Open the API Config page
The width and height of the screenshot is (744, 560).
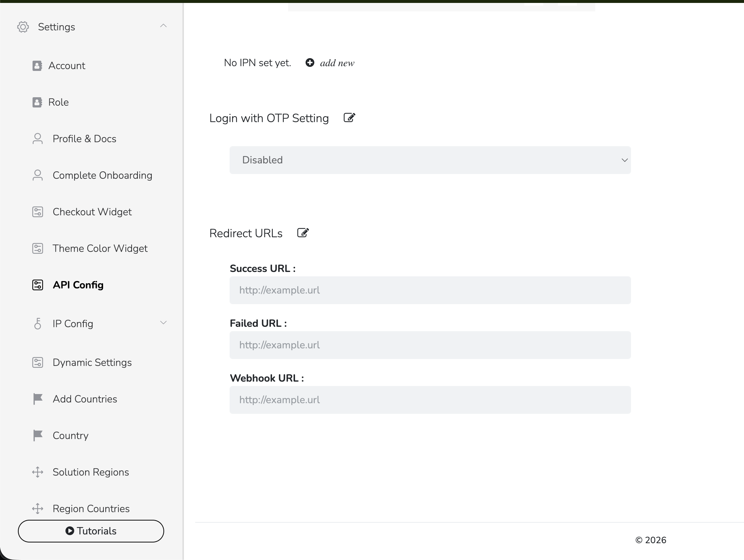[x=79, y=285]
